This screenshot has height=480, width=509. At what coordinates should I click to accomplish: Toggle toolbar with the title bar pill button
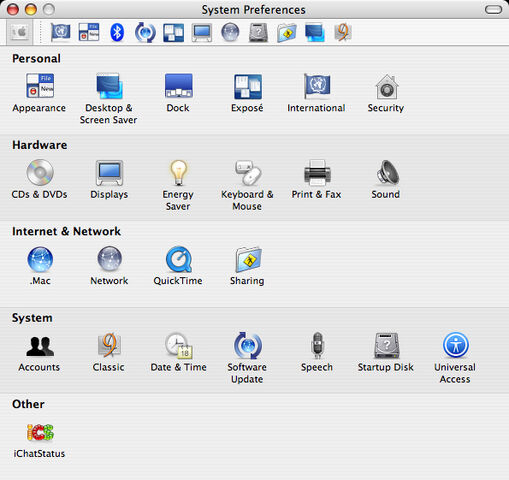(493, 10)
